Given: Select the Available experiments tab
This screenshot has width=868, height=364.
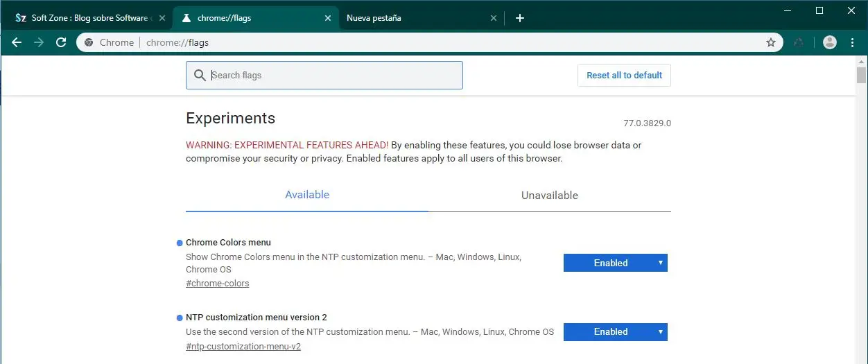Looking at the screenshot, I should (307, 195).
